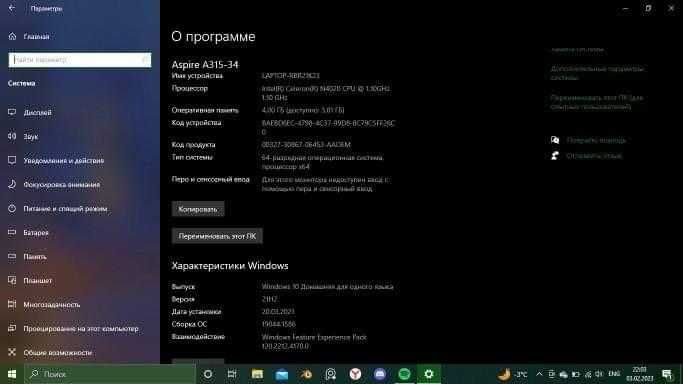Click the Aspire A315-34 device name
The image size is (683, 384).
point(205,64)
